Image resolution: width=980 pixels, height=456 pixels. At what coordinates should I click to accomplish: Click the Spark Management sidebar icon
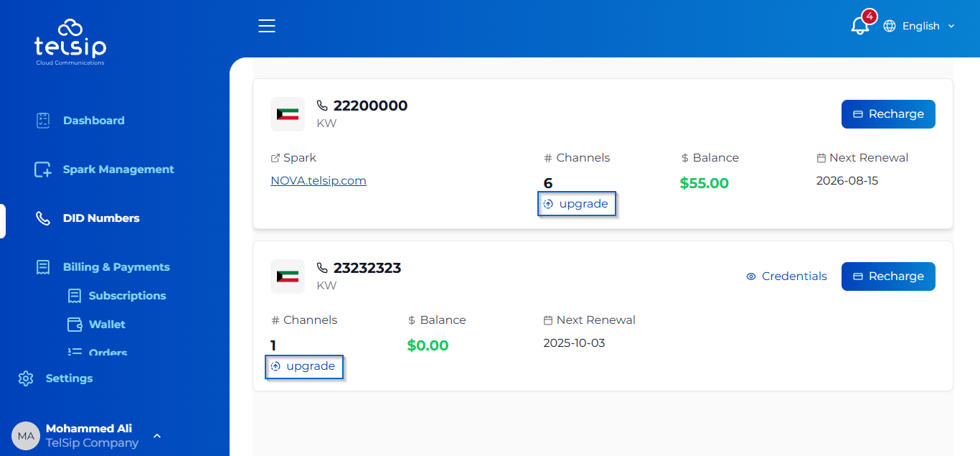pyautogui.click(x=43, y=169)
